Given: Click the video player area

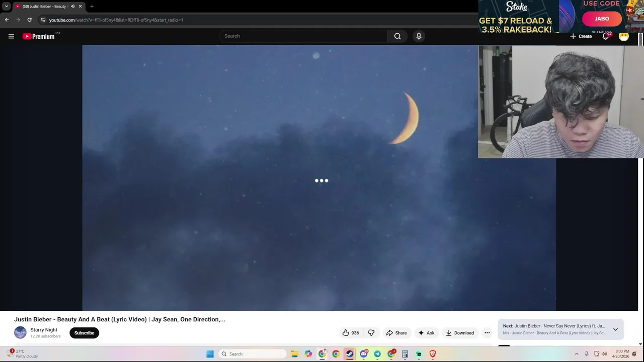Looking at the screenshot, I should 319,178.
